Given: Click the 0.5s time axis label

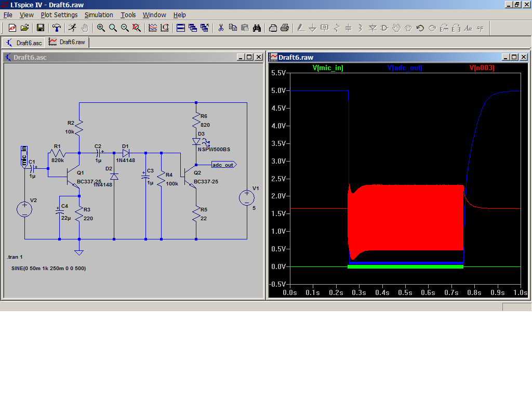Looking at the screenshot, I should 405,292.
